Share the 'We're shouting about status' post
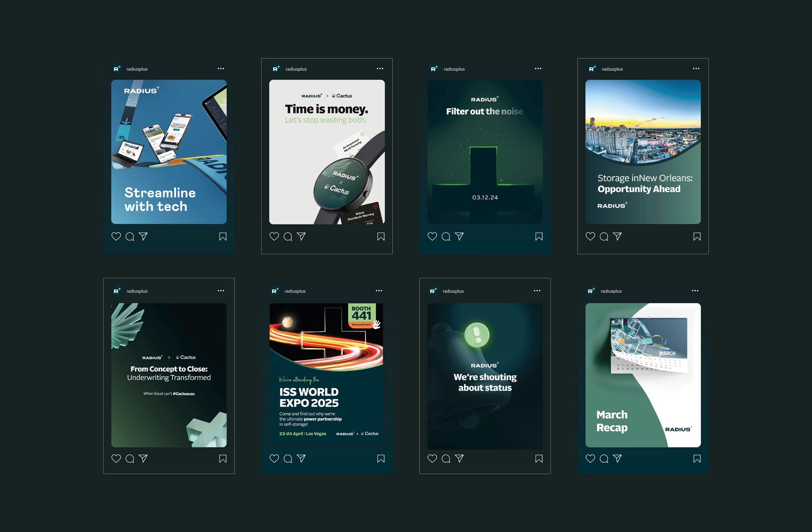This screenshot has width=812, height=532. pos(459,458)
